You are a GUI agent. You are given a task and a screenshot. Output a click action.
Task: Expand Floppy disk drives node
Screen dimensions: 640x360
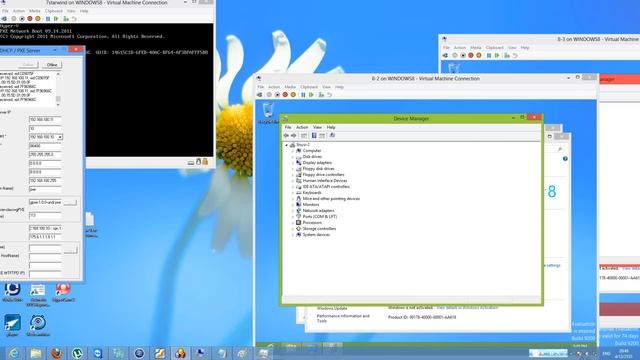coord(293,169)
